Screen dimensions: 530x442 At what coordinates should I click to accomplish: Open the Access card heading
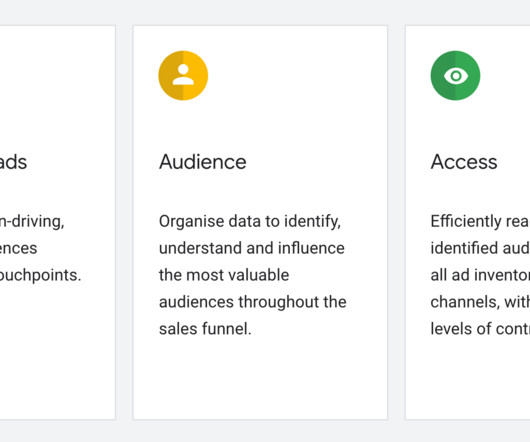(x=464, y=162)
